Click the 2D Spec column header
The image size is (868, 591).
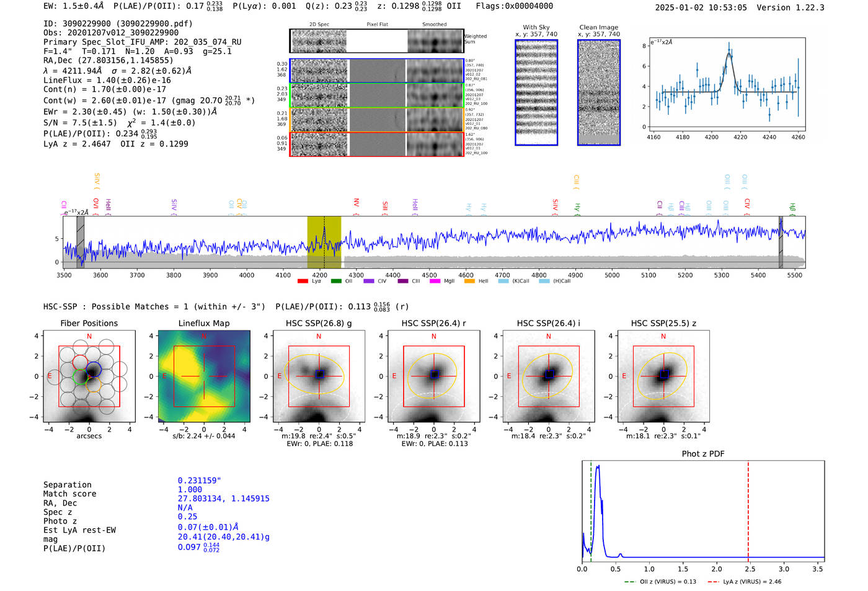[319, 25]
